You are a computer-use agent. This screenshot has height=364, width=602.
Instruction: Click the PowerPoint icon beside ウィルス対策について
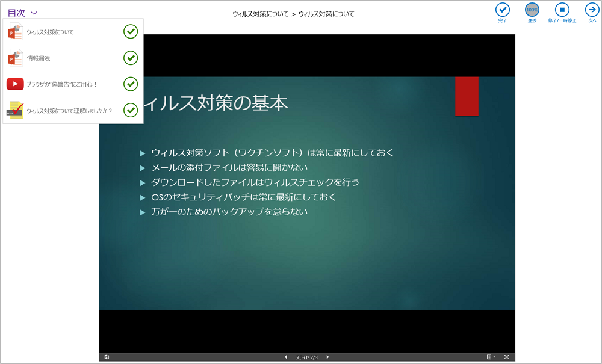pos(15,31)
